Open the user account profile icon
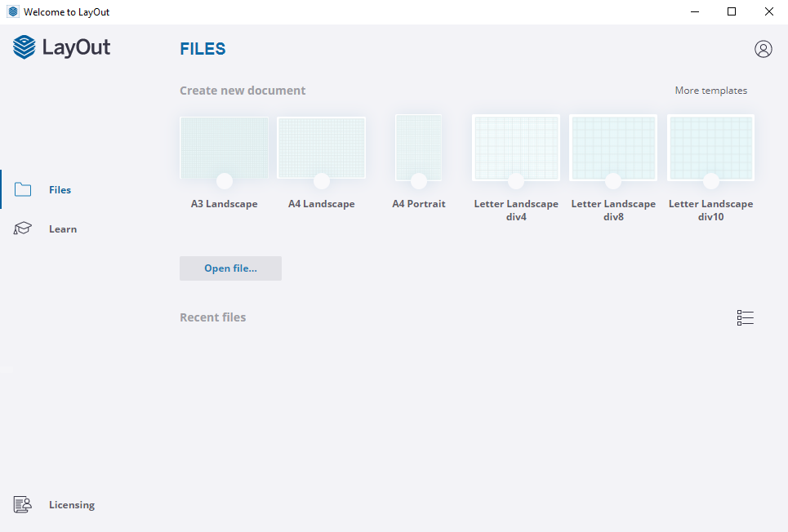788x532 pixels. pyautogui.click(x=763, y=49)
